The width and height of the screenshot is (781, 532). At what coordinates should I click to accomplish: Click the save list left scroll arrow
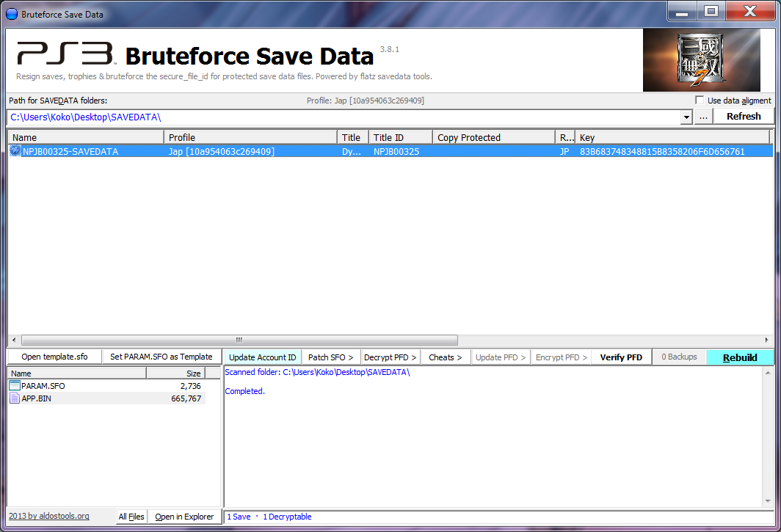(14, 340)
